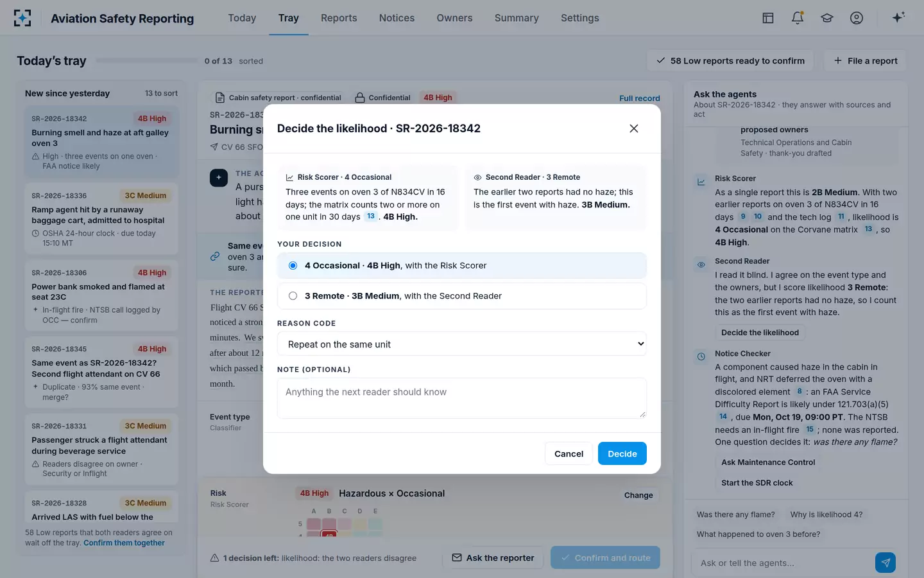Focus the optional Note text area
This screenshot has width=924, height=578.
462,398
